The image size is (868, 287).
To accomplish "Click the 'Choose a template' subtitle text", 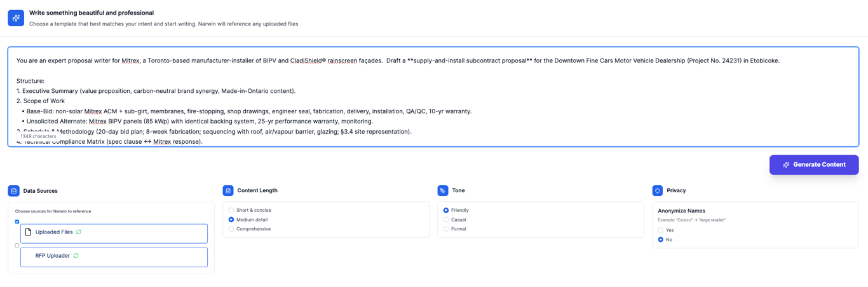I will tap(163, 24).
